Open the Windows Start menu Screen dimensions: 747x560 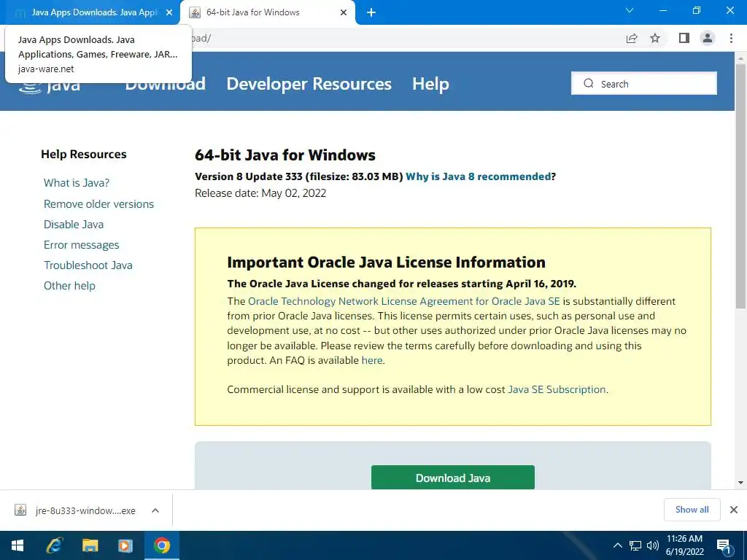pos(18,545)
